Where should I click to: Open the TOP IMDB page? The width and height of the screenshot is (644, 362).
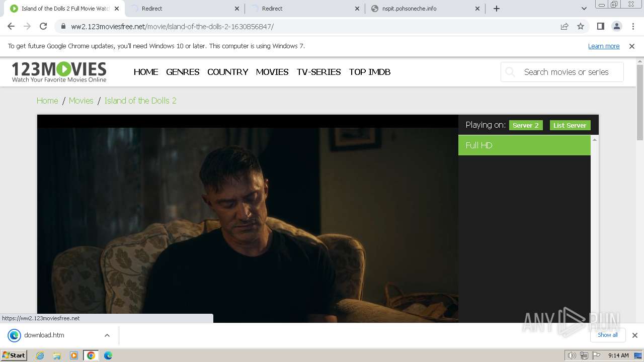tap(370, 72)
